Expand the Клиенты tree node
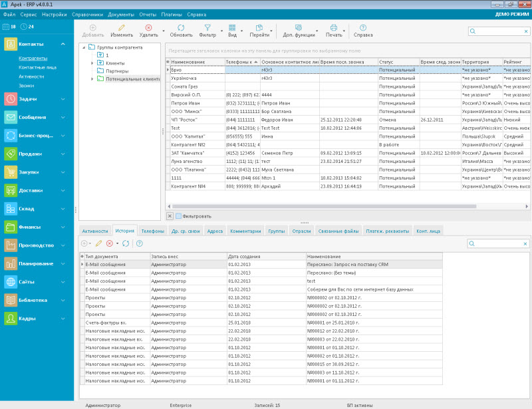 pyautogui.click(x=92, y=63)
